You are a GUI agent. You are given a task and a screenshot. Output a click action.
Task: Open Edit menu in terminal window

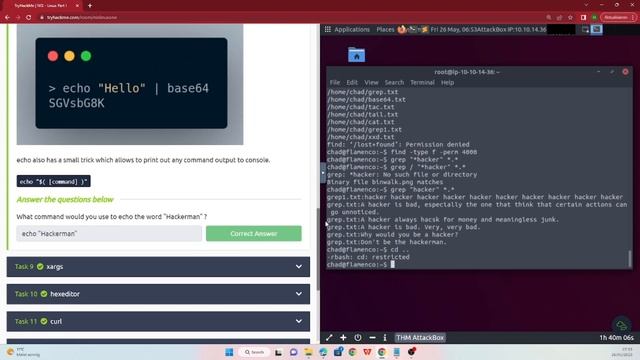click(352, 82)
